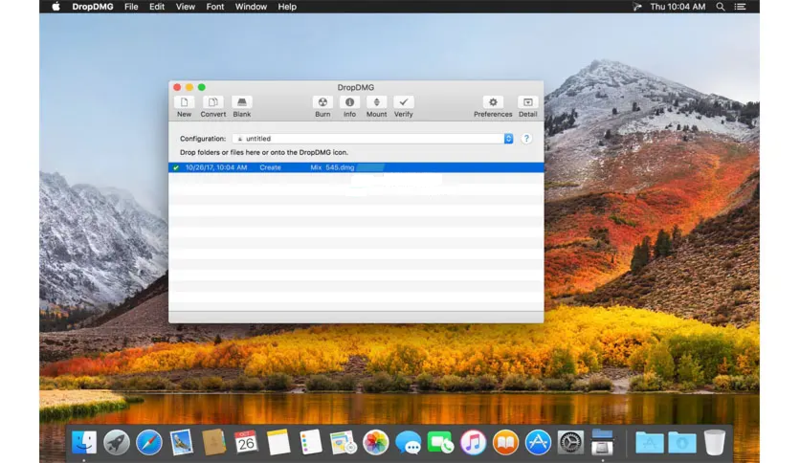This screenshot has width=800, height=463.
Task: Open Notification Center list icon
Action: point(740,7)
